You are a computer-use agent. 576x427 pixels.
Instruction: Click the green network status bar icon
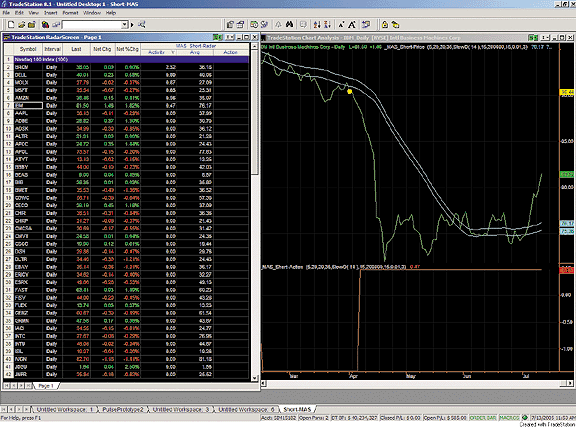(x=525, y=418)
